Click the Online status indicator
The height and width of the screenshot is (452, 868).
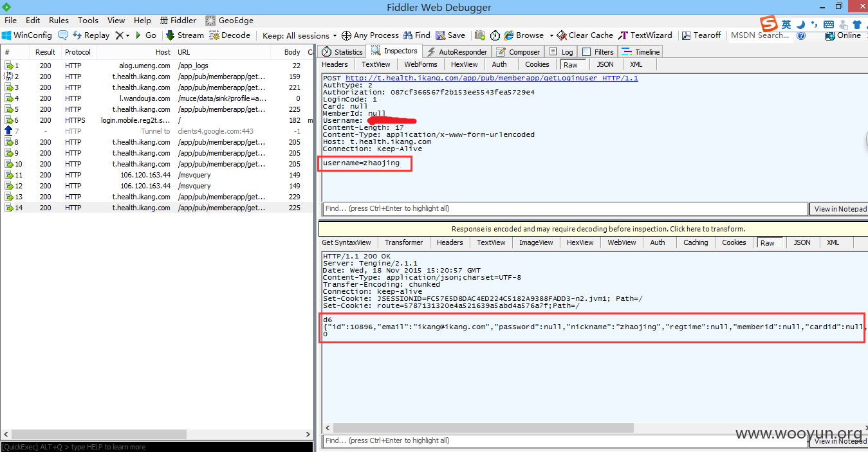(x=843, y=35)
